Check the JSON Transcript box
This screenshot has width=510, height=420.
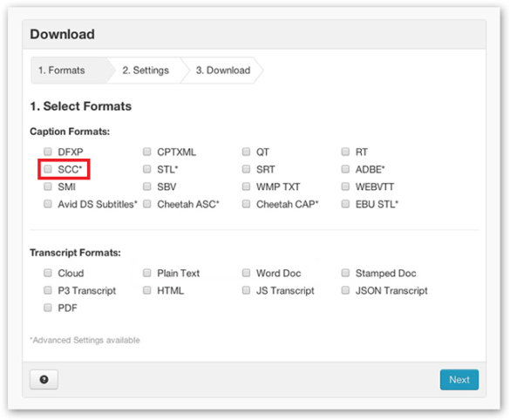[345, 290]
